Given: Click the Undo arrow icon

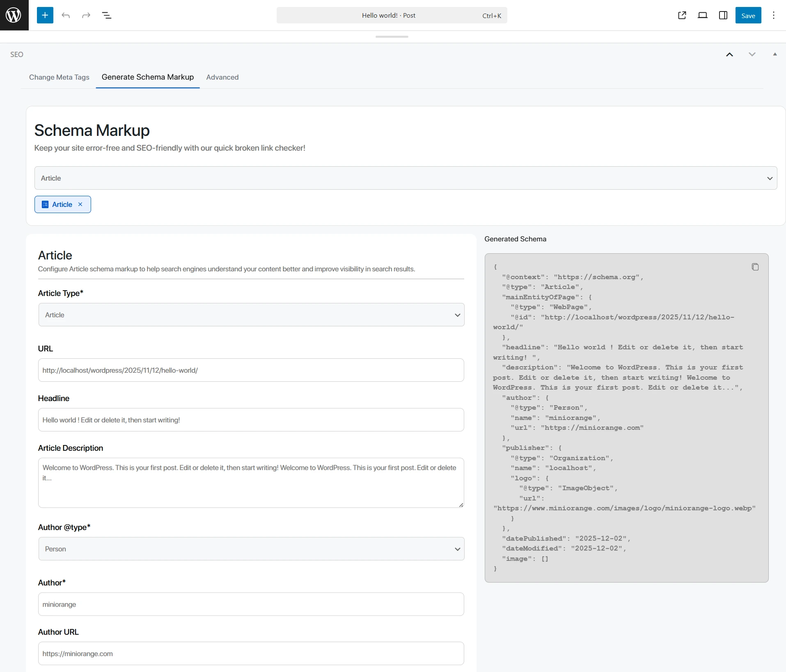Looking at the screenshot, I should [x=65, y=15].
